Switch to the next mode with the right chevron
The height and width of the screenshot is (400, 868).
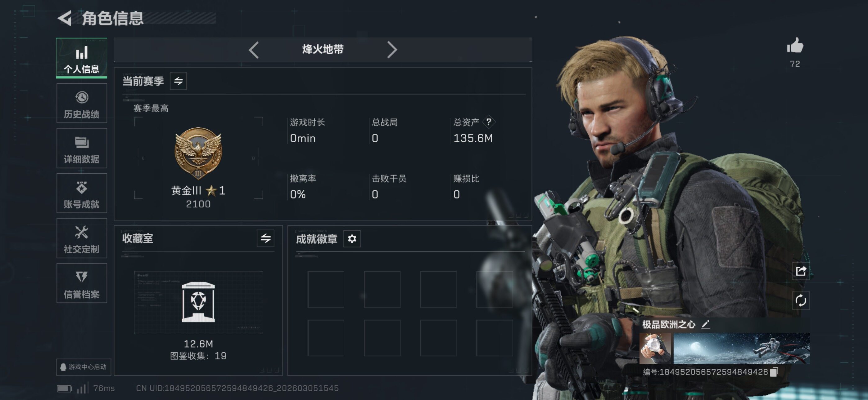pos(392,50)
